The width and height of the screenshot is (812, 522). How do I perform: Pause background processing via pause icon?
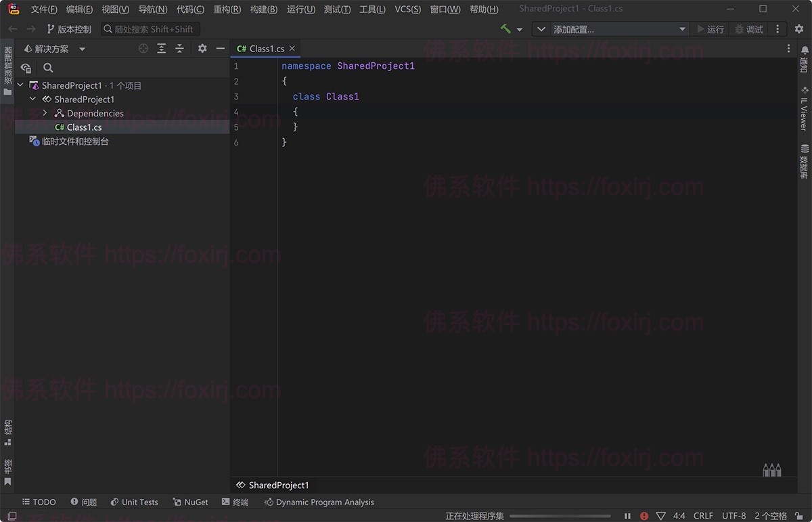point(627,515)
